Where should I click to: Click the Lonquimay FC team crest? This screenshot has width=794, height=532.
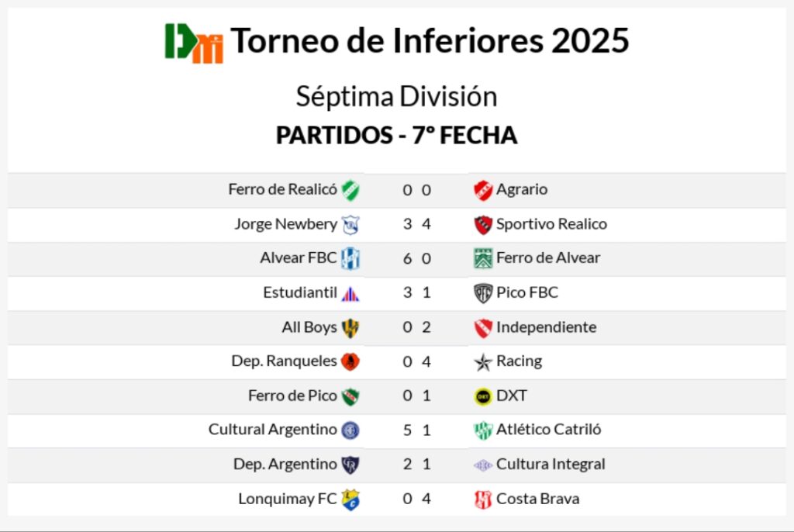click(x=350, y=499)
